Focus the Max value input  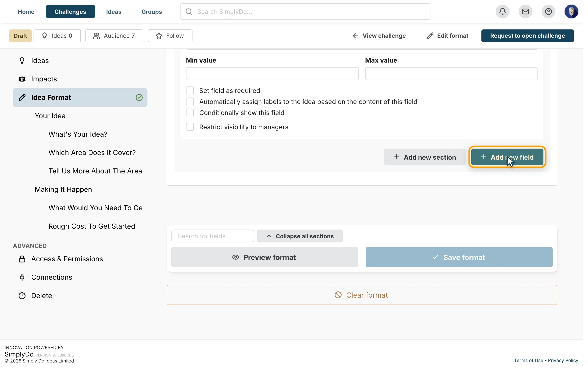click(451, 74)
